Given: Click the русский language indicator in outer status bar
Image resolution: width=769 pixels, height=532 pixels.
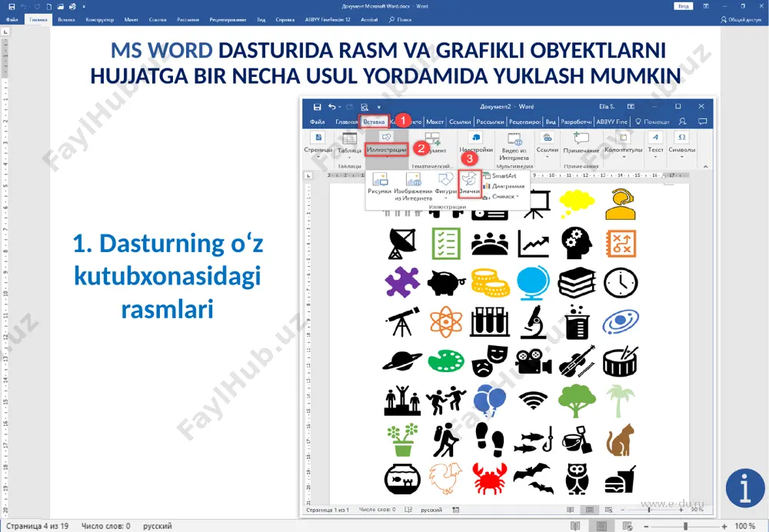Looking at the screenshot, I should tap(158, 526).
